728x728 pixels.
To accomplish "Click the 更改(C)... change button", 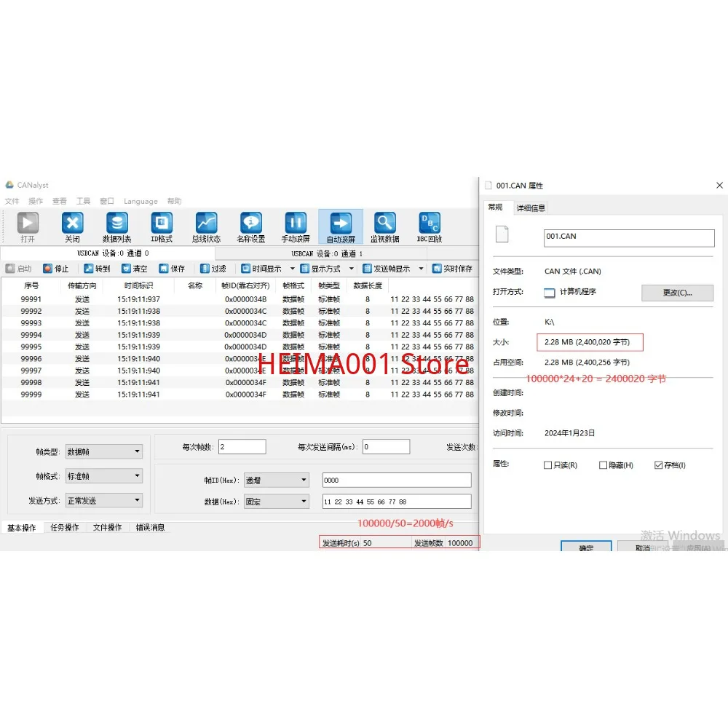I will coord(676,293).
